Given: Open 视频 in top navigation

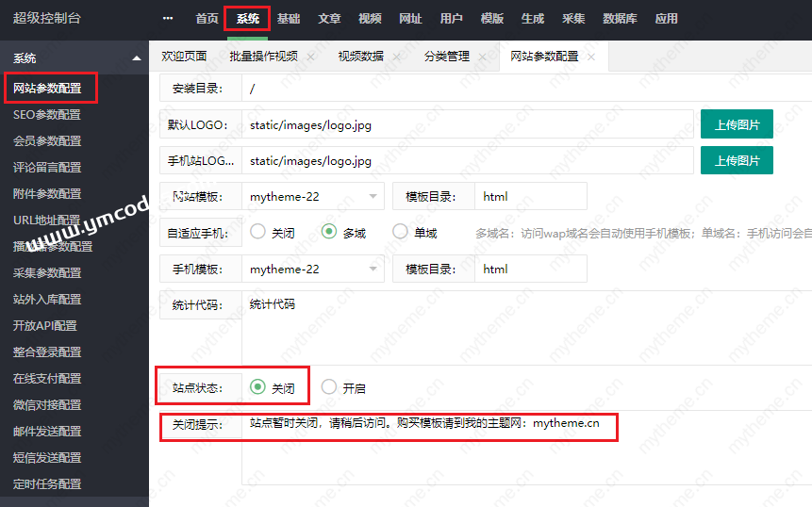Looking at the screenshot, I should tap(370, 19).
